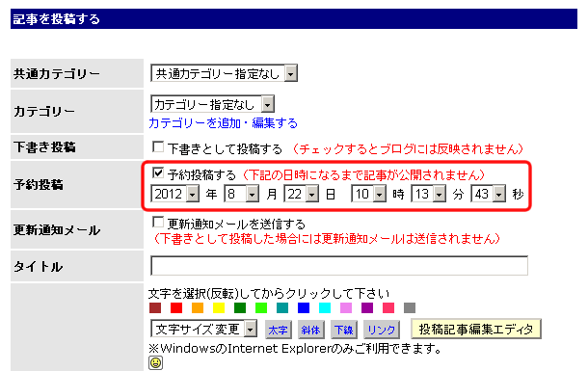This screenshot has width=588, height=371.
Task: Click the 太字 bold button
Action: coord(278,330)
